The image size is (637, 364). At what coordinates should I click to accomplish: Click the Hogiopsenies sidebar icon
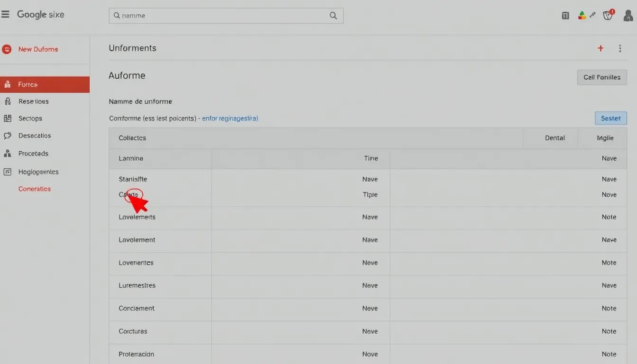coord(7,172)
